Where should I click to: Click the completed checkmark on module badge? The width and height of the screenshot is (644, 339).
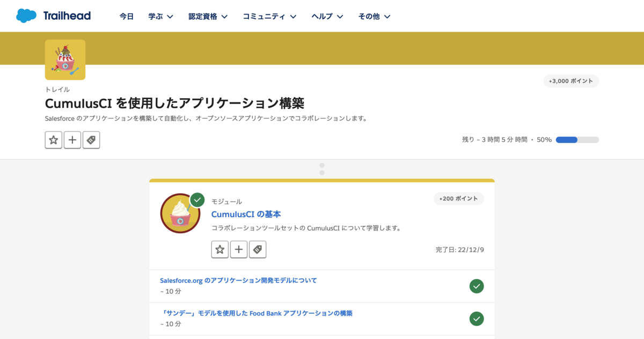click(x=197, y=200)
